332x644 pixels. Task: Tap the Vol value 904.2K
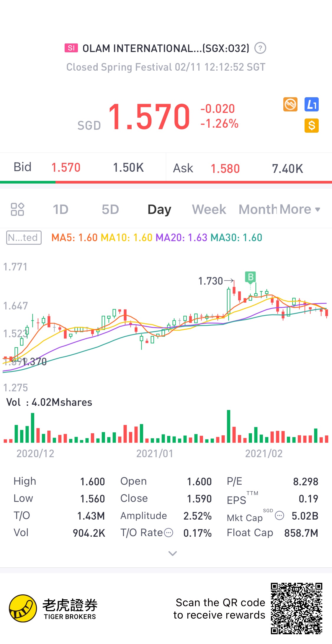click(x=89, y=533)
